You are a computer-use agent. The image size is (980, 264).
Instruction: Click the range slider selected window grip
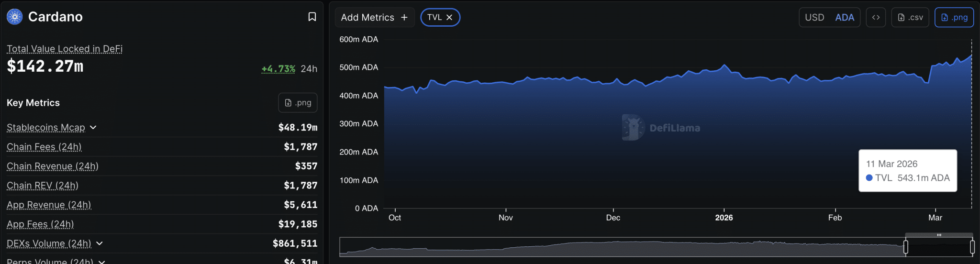[939, 235]
